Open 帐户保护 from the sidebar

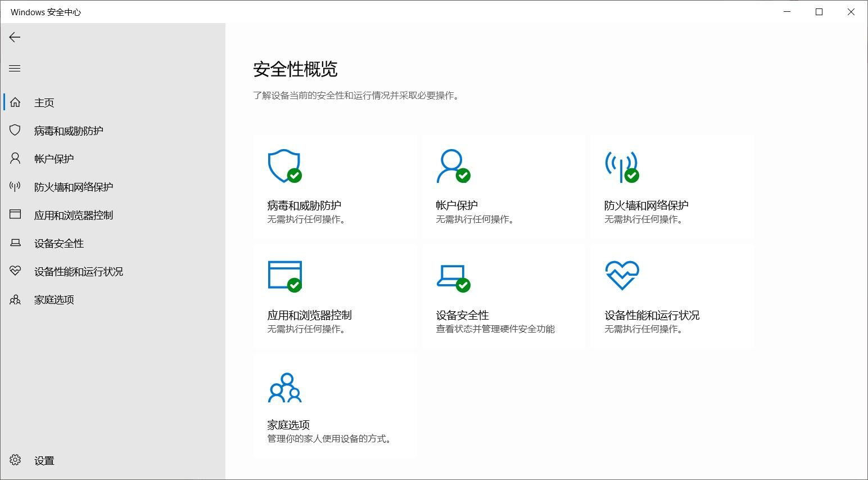(x=54, y=159)
